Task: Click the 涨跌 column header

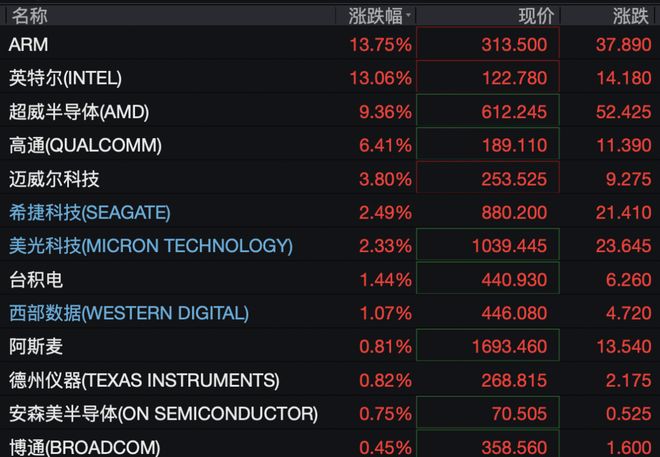Action: tap(631, 16)
